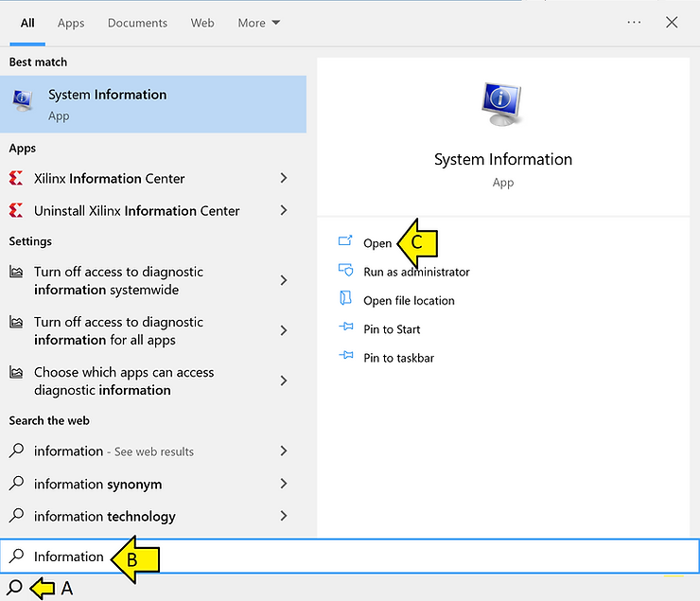
Task: Click the Uninstall Xilinx Information Center icon
Action: (16, 210)
